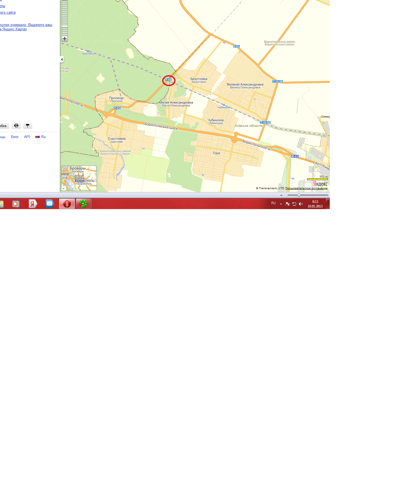This screenshot has height=504, width=420.
Task: Open Action Center flag tray icon
Action: [x=287, y=204]
